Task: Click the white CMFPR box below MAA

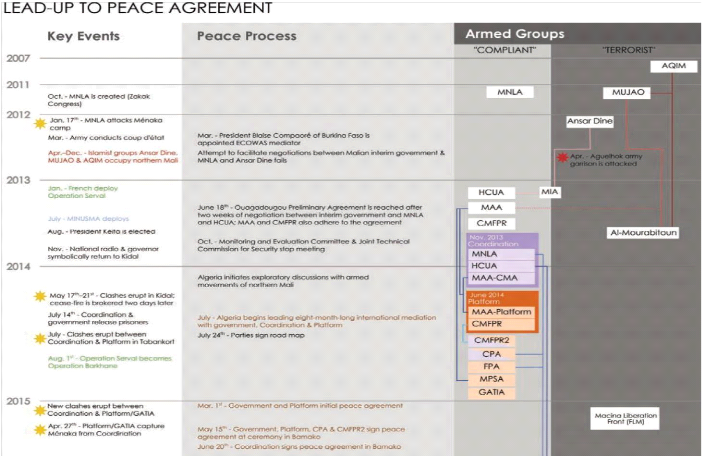Action: click(x=491, y=223)
